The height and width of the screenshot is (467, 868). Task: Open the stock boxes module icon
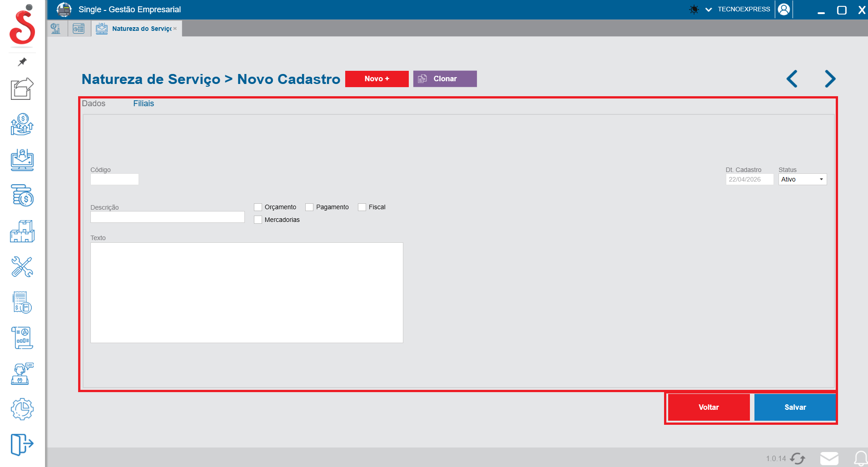22,231
